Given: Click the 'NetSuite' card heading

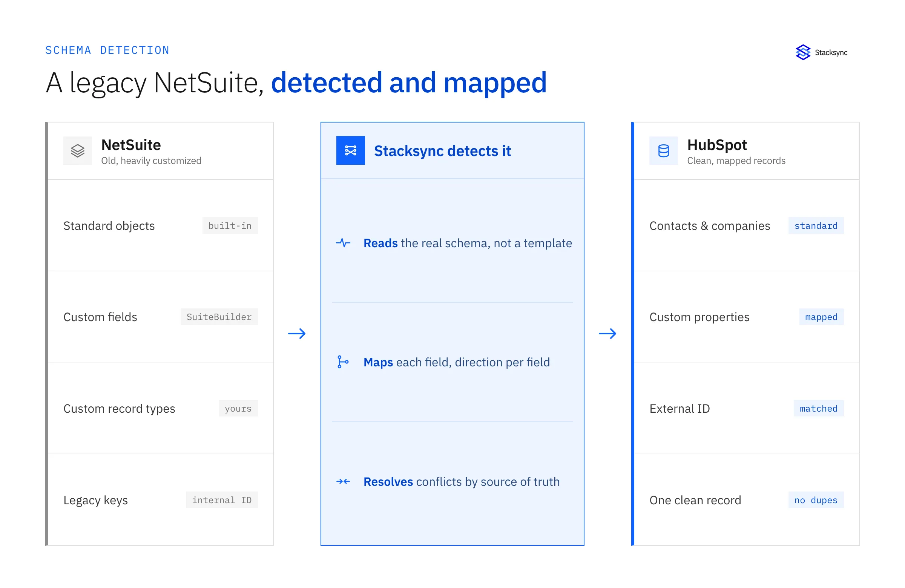Looking at the screenshot, I should (131, 145).
